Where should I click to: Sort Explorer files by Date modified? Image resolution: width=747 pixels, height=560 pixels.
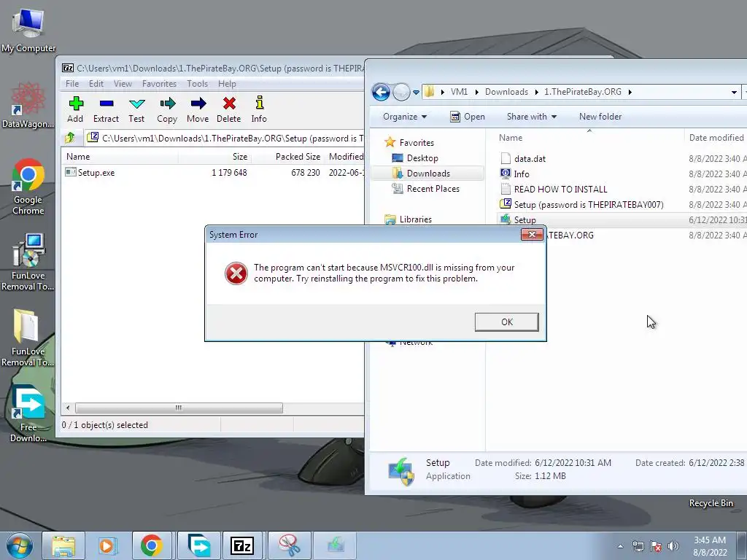(716, 138)
